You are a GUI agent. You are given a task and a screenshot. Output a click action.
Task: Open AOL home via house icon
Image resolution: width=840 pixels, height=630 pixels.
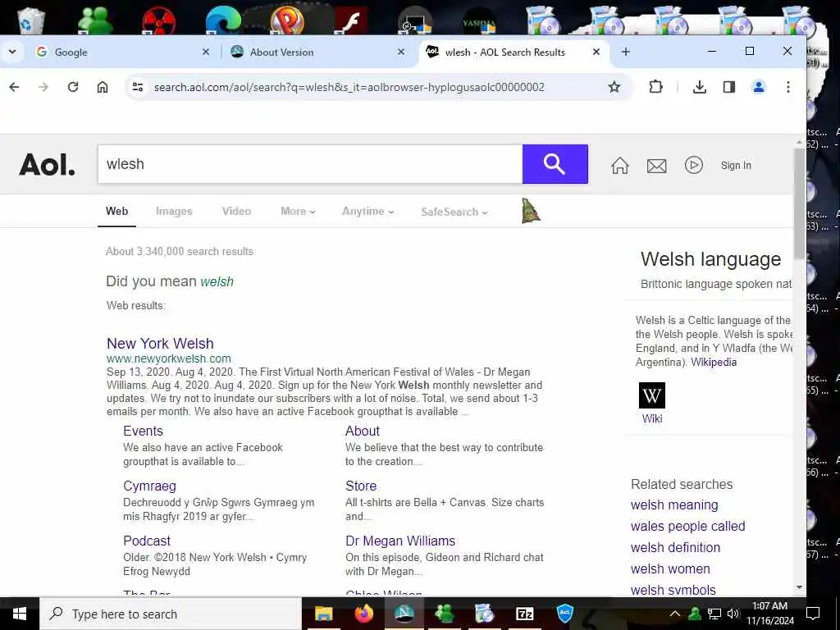[x=620, y=166]
